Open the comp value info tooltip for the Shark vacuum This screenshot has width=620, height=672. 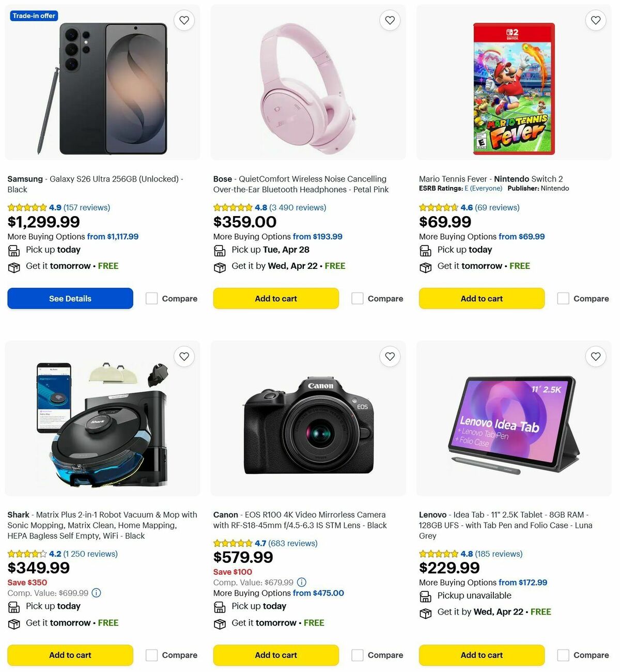(x=96, y=593)
